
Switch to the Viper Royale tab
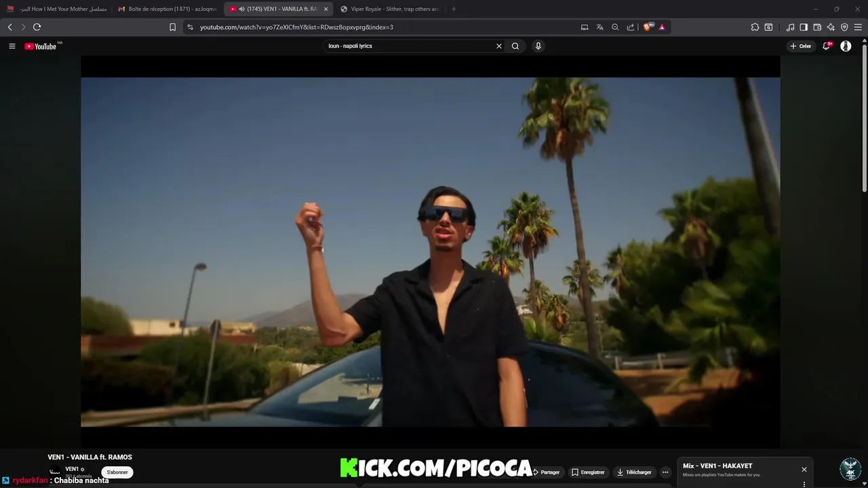(390, 9)
